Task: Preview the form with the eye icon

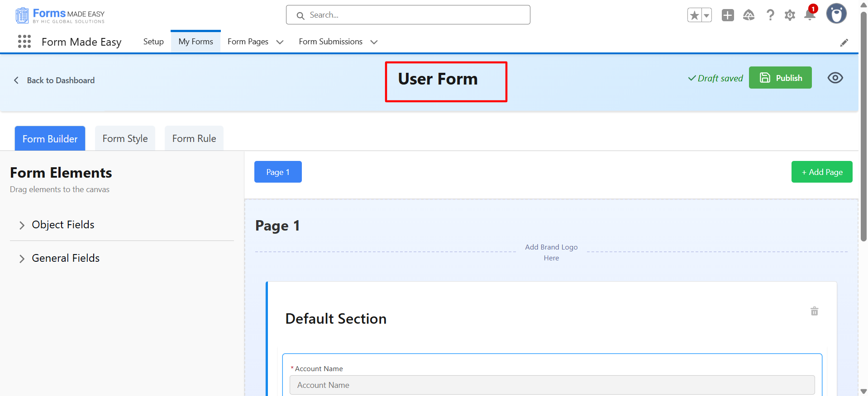Action: pos(835,78)
